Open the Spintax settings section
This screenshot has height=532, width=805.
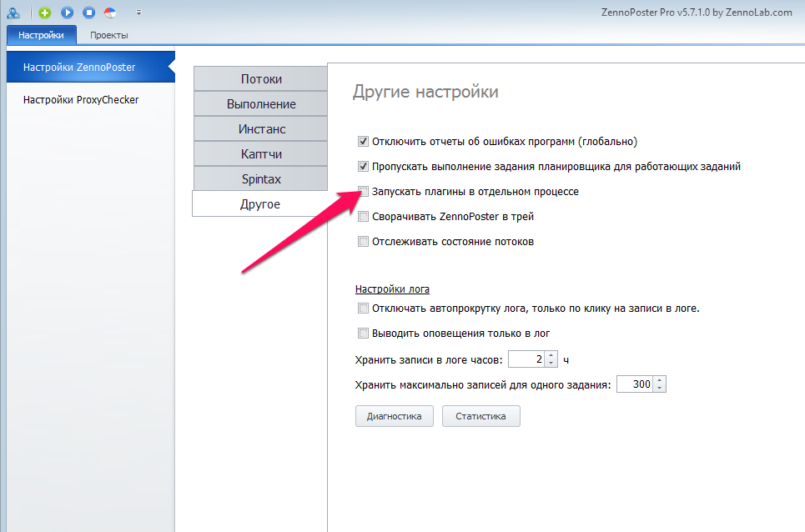click(x=261, y=179)
